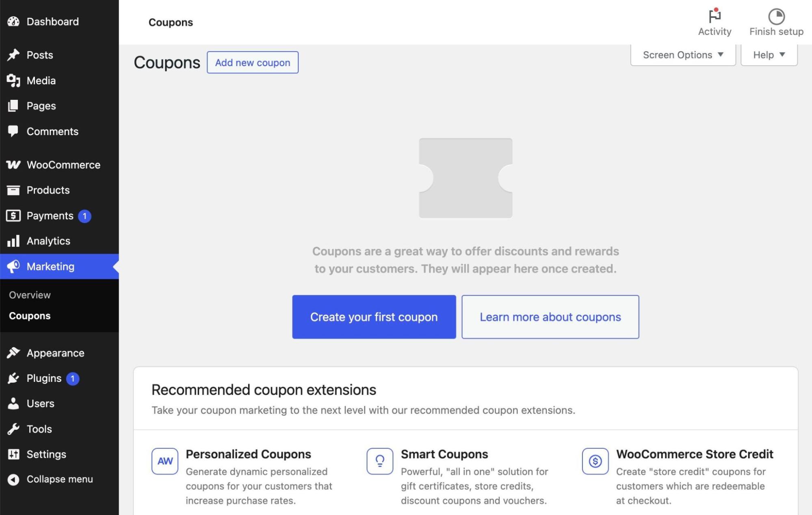Click the Payments notification badge
The image size is (812, 515).
pos(84,216)
